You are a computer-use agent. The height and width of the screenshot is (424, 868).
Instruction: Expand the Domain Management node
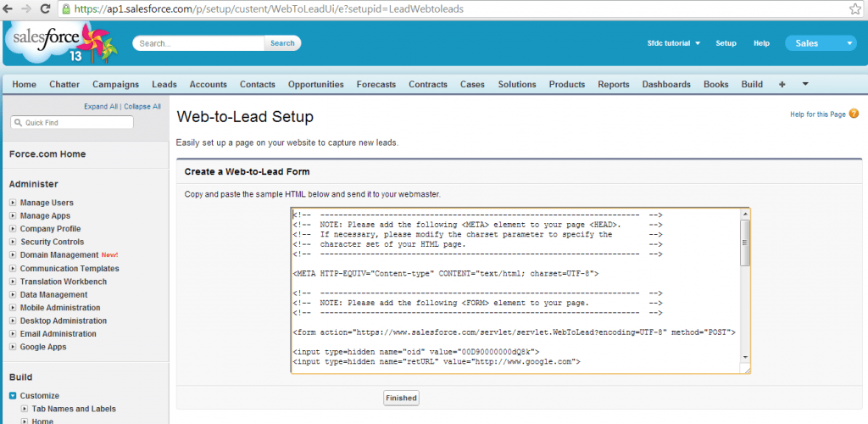click(x=13, y=255)
